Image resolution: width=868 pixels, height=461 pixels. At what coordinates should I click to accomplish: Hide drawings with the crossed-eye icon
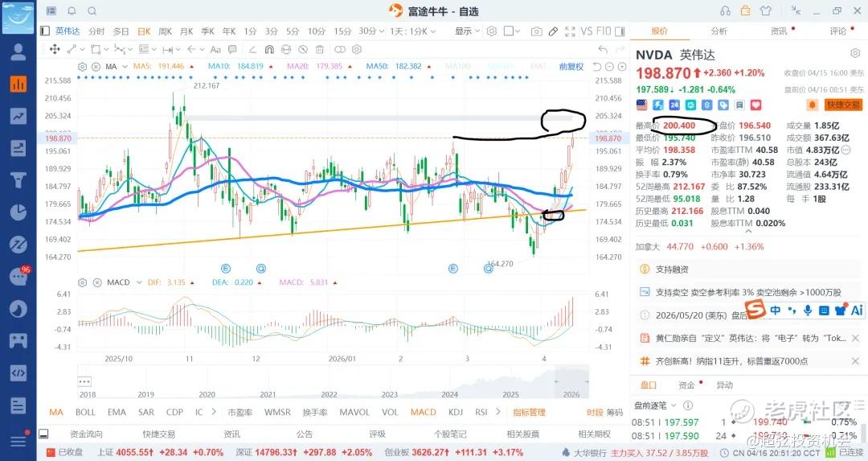[x=303, y=49]
